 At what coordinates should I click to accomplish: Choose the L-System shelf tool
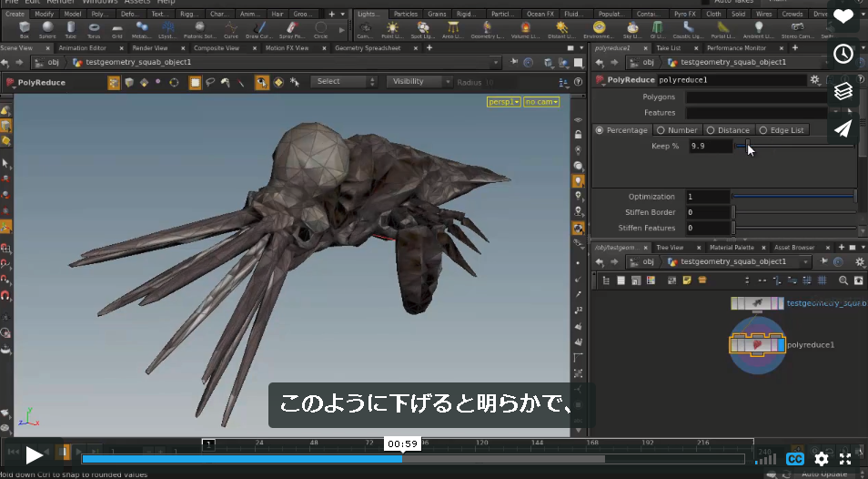[168, 29]
